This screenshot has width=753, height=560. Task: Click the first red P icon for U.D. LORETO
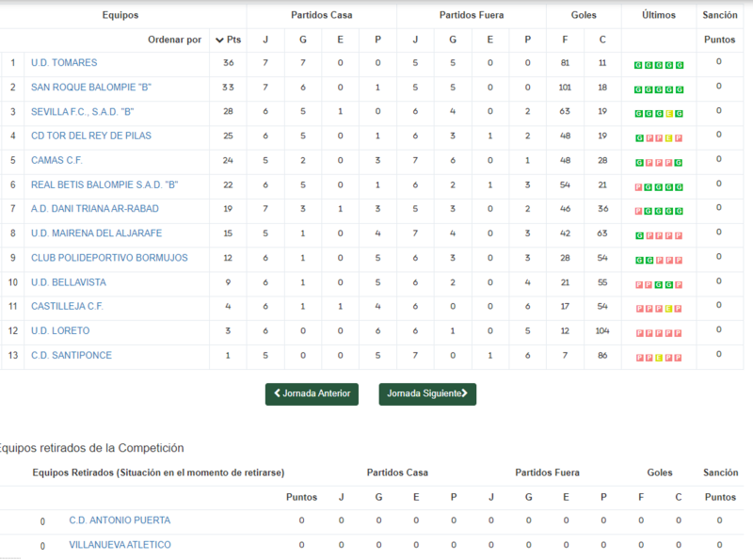(x=640, y=333)
